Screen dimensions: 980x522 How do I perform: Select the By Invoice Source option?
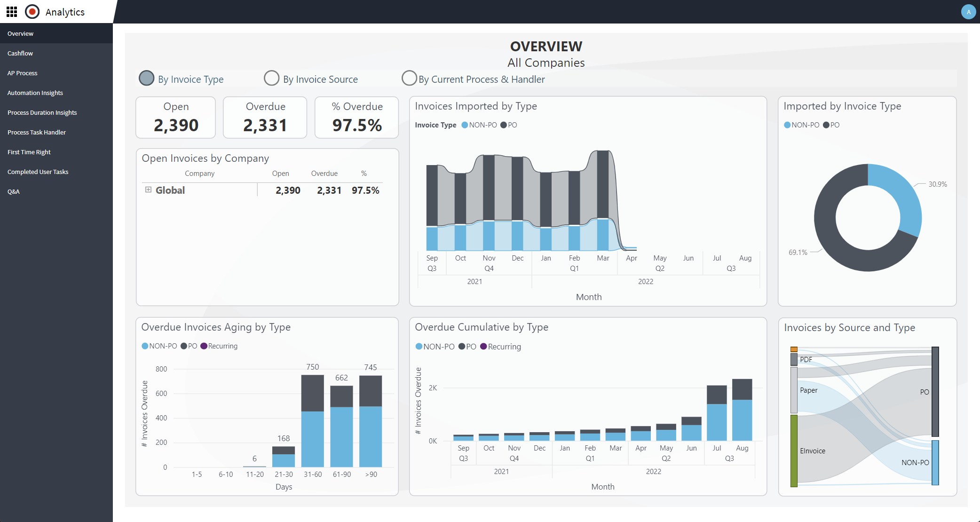(x=272, y=78)
